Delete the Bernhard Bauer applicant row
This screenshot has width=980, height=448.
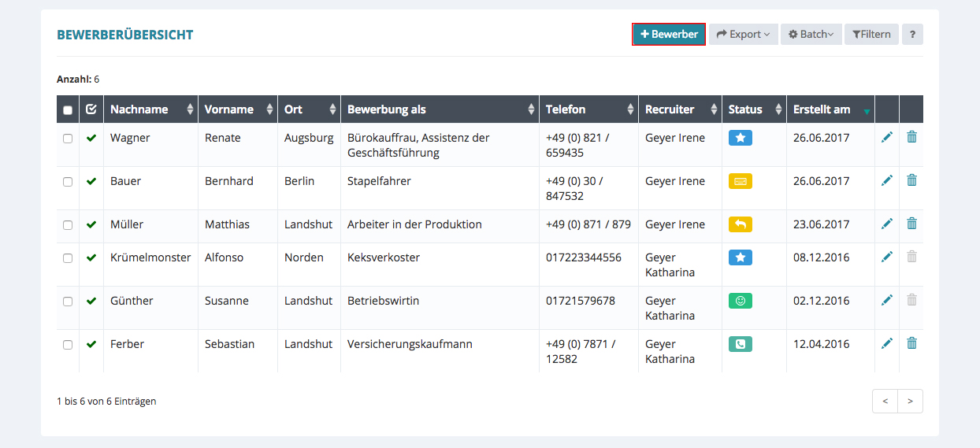(x=911, y=181)
